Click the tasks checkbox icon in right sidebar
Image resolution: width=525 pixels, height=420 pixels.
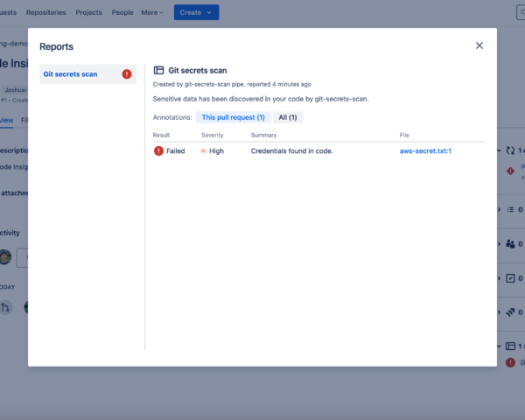tap(510, 278)
